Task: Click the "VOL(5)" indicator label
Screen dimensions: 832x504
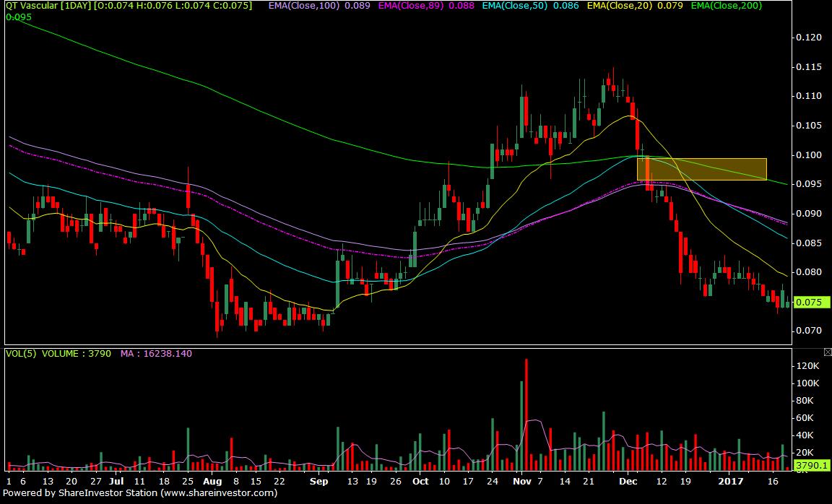Action: coord(21,353)
